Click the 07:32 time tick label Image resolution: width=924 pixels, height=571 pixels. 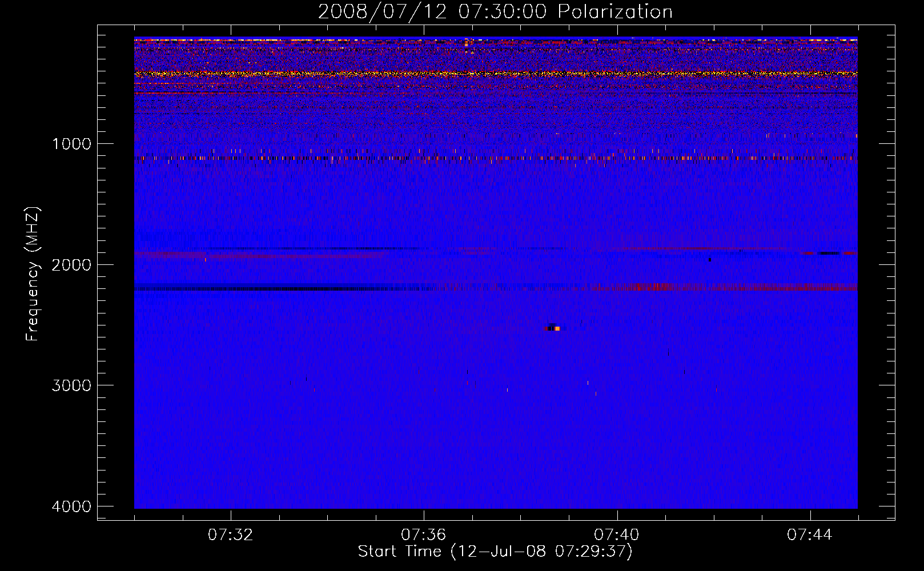[x=230, y=535]
